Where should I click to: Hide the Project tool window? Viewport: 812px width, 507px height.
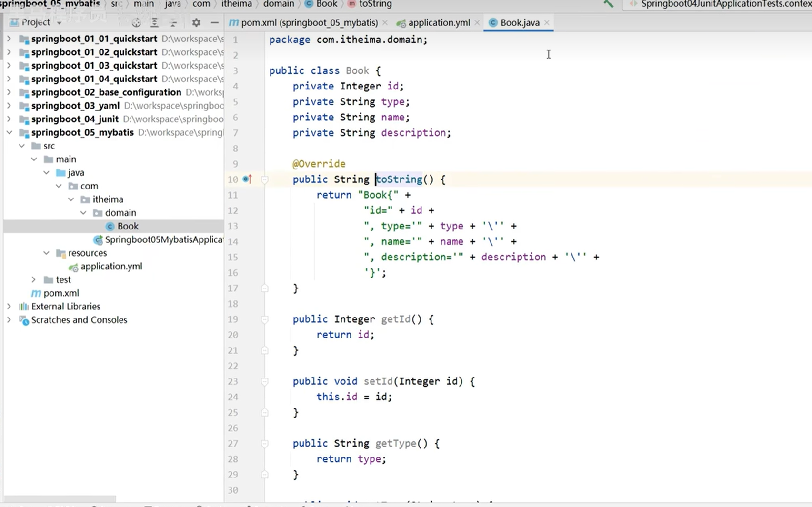214,22
